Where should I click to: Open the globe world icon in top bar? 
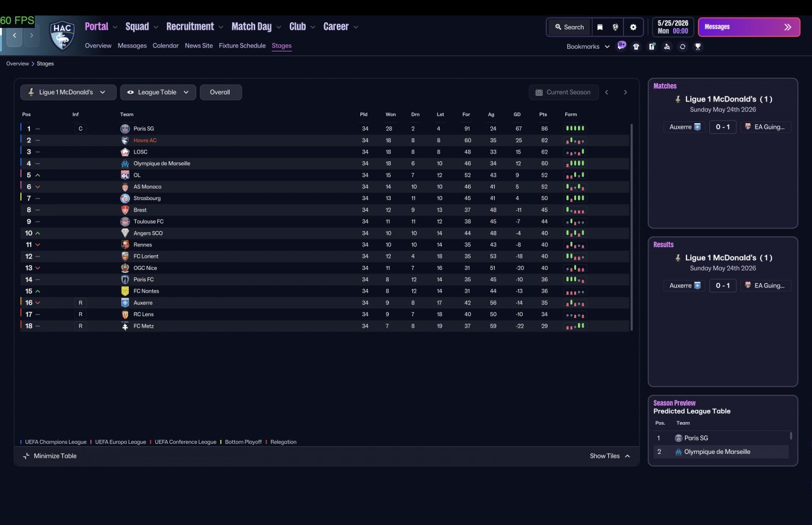click(x=615, y=27)
